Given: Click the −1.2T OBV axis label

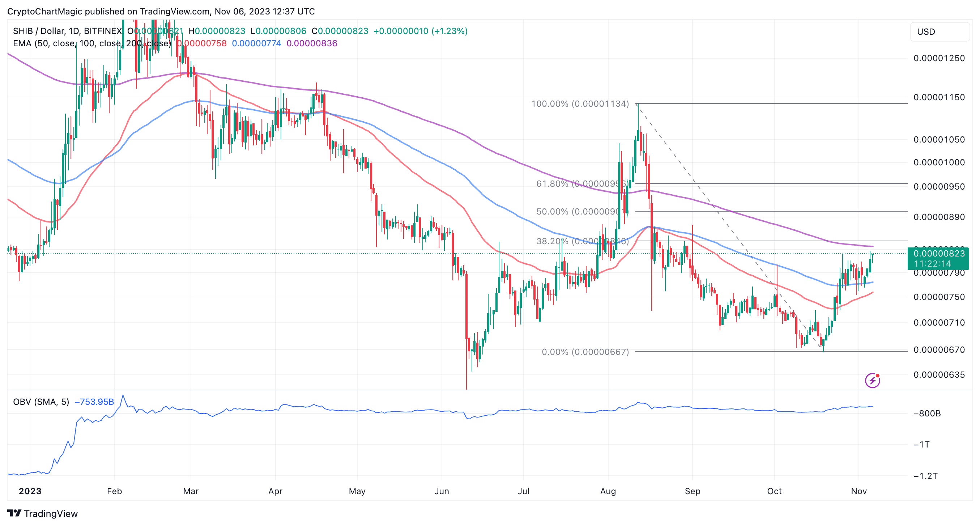Looking at the screenshot, I should [925, 476].
